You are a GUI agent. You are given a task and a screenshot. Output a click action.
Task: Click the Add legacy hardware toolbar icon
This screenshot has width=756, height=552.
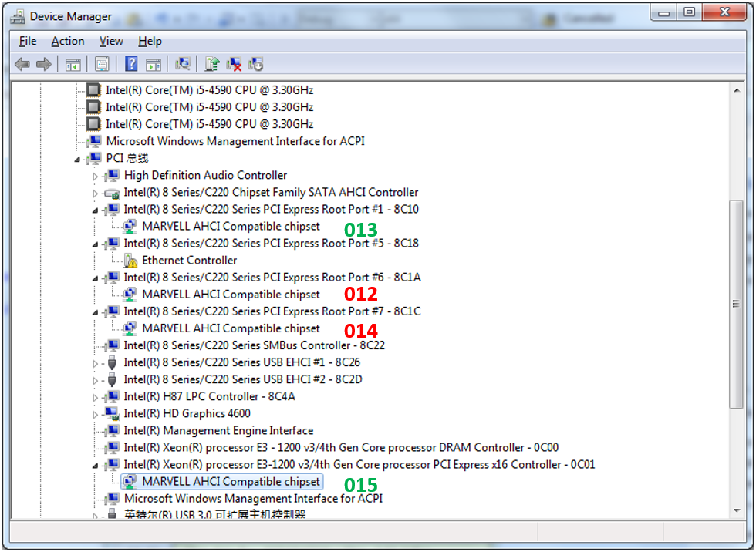click(255, 64)
